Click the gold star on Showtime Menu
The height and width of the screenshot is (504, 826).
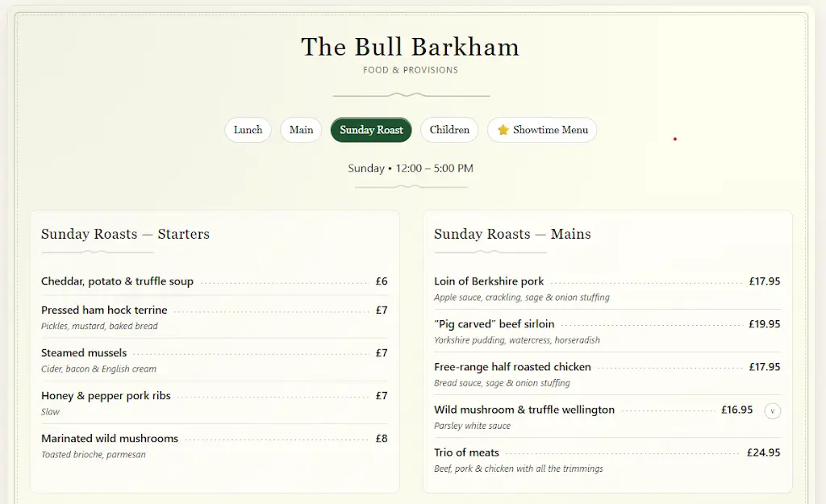(504, 130)
